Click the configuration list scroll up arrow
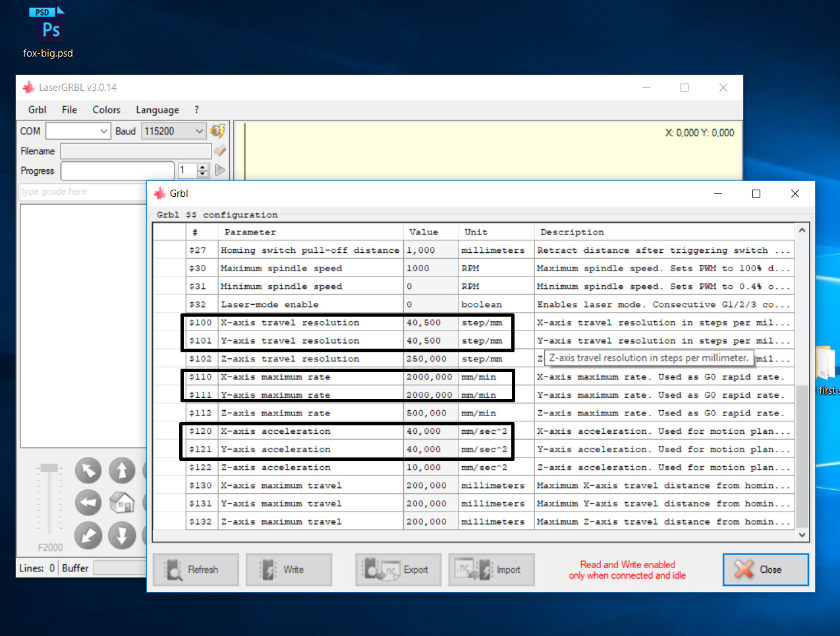Viewport: 840px width, 636px height. tap(802, 230)
